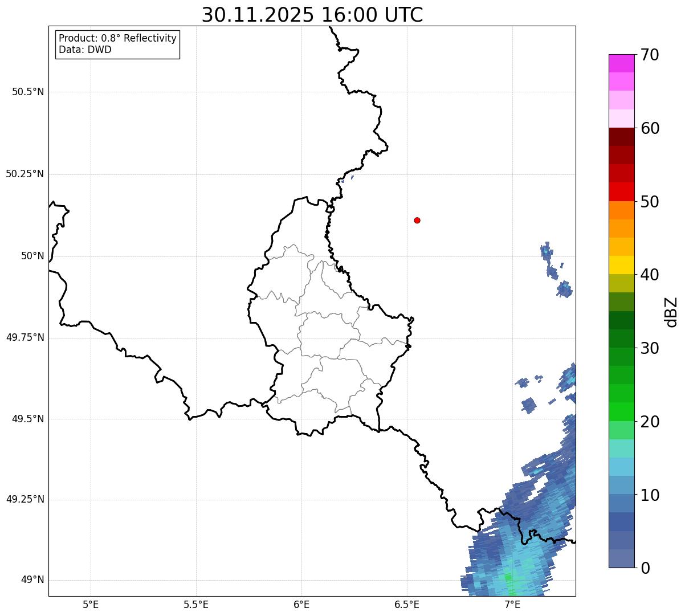This screenshot has height=616, width=685.
Task: Click the 49.25°N latitude label
Action: pos(25,500)
